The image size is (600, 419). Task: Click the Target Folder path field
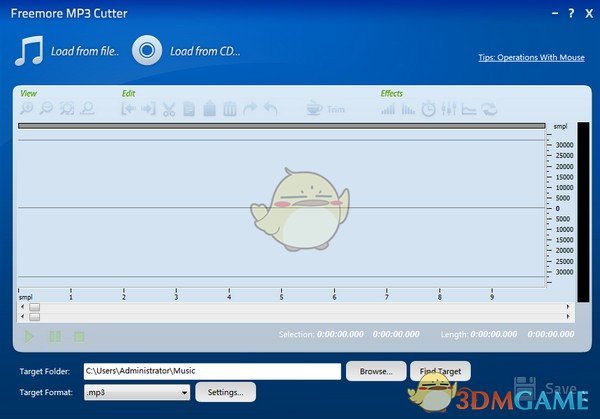click(212, 371)
